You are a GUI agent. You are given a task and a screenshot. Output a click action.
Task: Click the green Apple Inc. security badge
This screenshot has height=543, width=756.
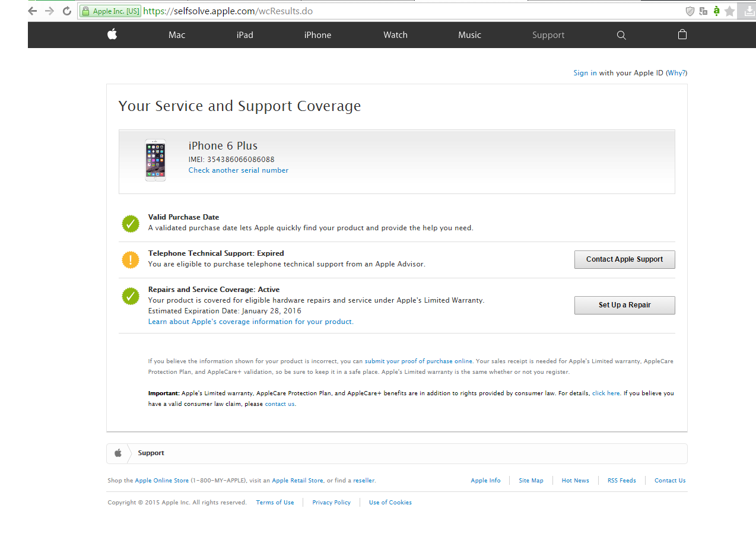pos(110,11)
